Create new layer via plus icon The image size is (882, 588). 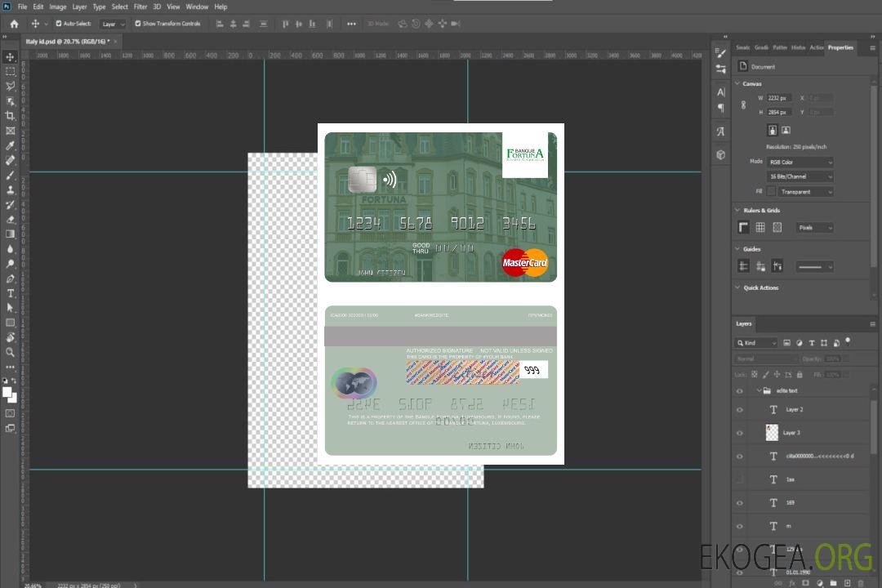pos(847,583)
